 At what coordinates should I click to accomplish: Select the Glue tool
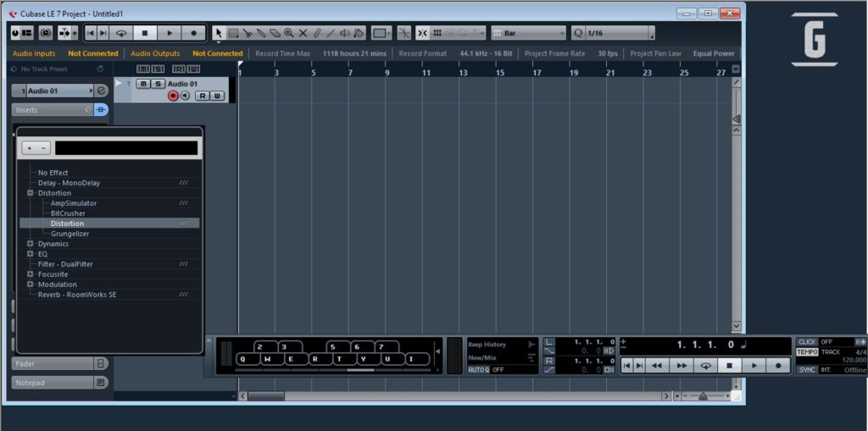point(261,33)
